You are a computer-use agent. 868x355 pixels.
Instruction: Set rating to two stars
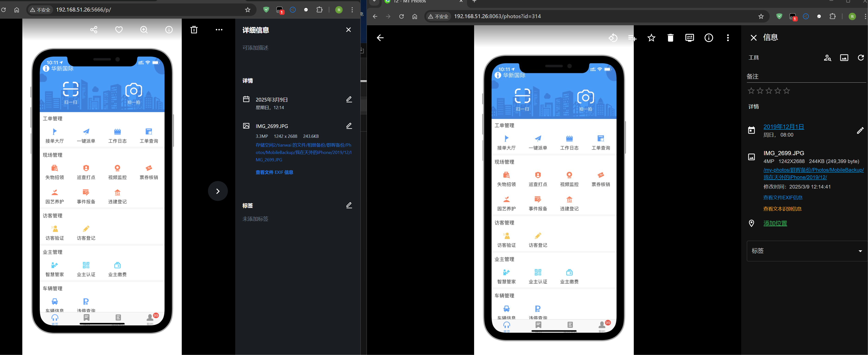(x=760, y=91)
